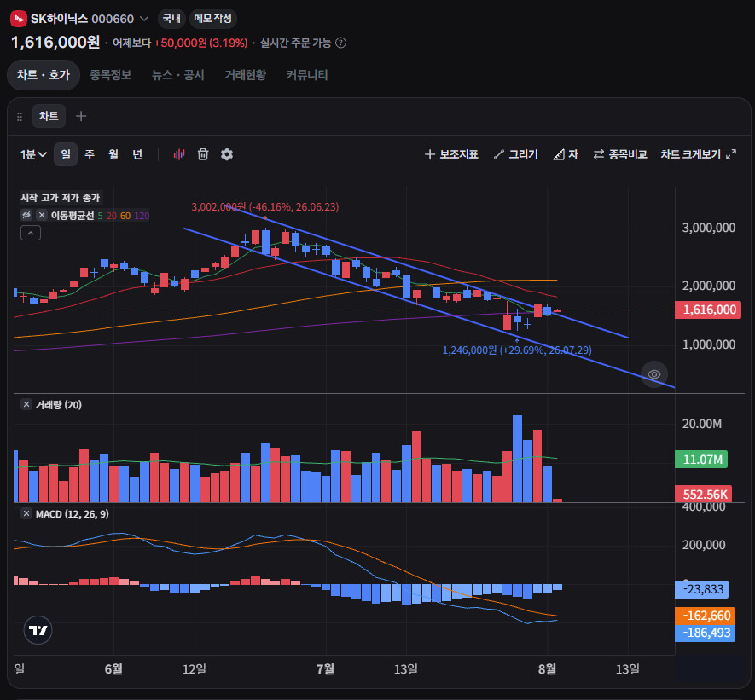Click the 시작 고가 저가 종가 label
Viewport: 755px width, 700px height.
(x=60, y=198)
